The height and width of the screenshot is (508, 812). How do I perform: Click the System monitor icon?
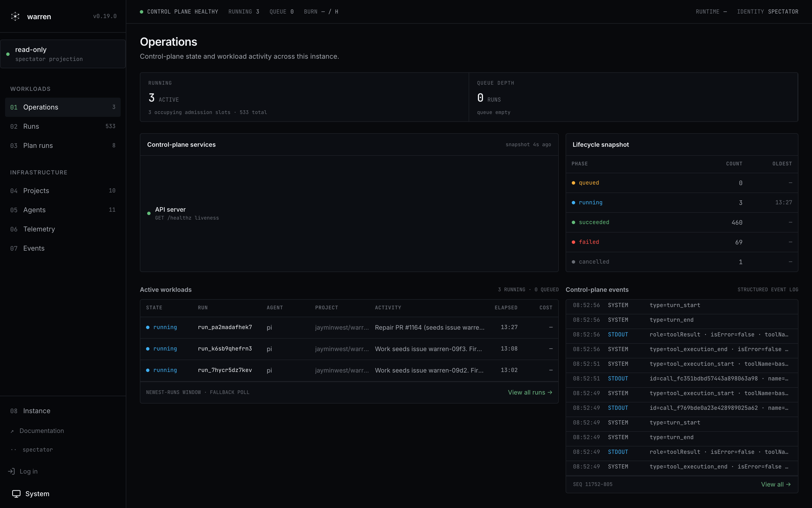point(16,494)
